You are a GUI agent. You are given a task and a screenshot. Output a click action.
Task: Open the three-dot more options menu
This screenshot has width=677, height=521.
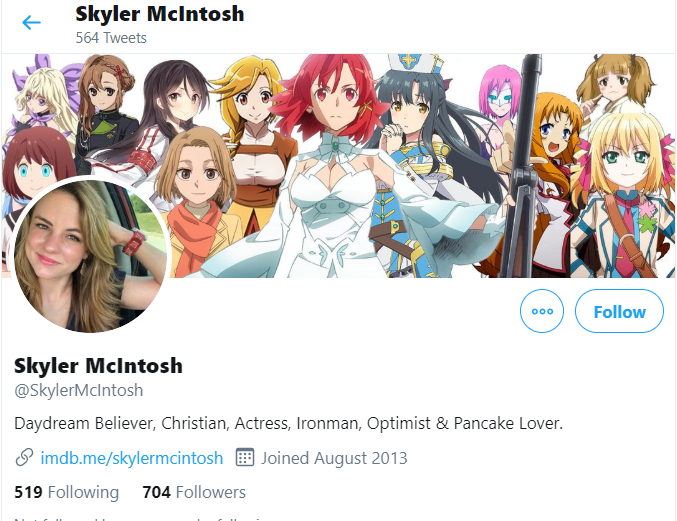pyautogui.click(x=542, y=311)
